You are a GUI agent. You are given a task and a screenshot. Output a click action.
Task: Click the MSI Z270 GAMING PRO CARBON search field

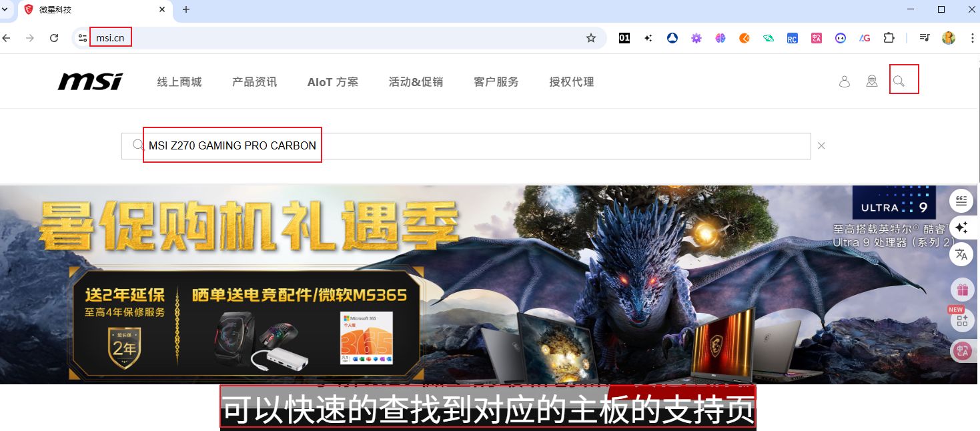(466, 145)
